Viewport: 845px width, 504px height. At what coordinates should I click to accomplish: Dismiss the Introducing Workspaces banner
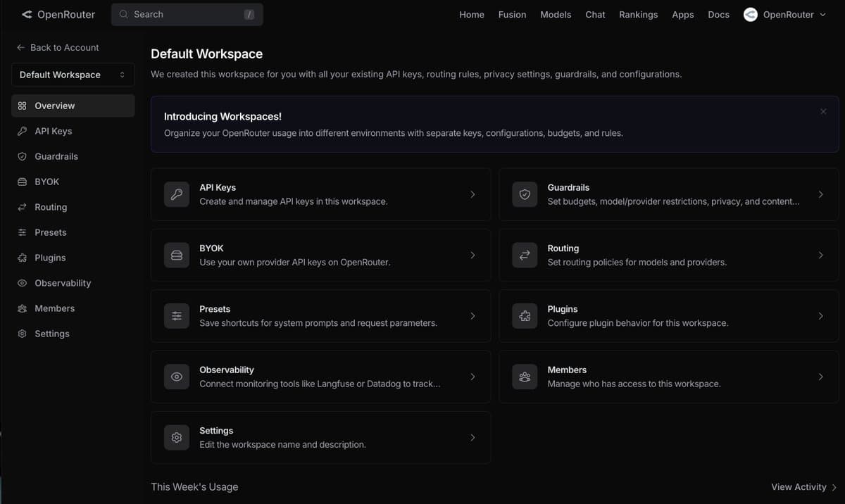[823, 111]
